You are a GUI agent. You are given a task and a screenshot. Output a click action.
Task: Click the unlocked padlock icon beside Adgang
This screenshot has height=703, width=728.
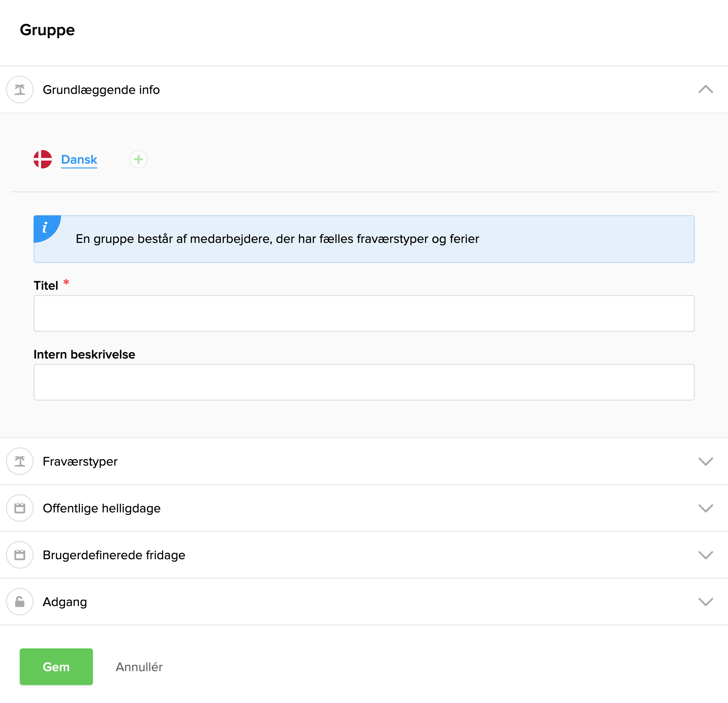click(x=20, y=601)
